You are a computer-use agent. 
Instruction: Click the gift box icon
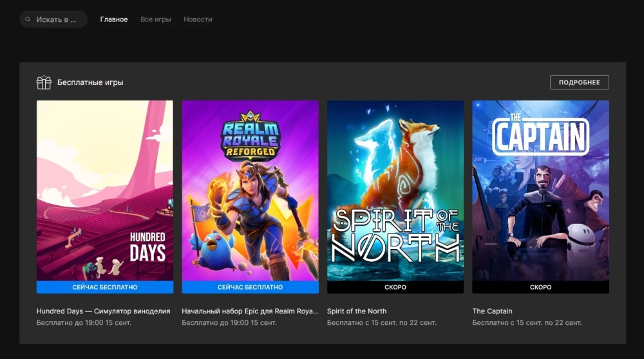[44, 82]
